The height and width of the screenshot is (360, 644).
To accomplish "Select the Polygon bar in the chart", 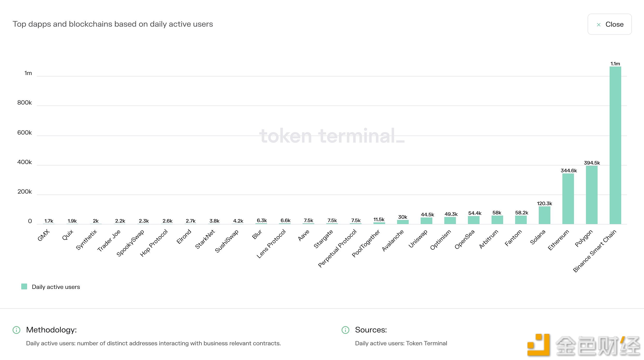I will click(592, 195).
